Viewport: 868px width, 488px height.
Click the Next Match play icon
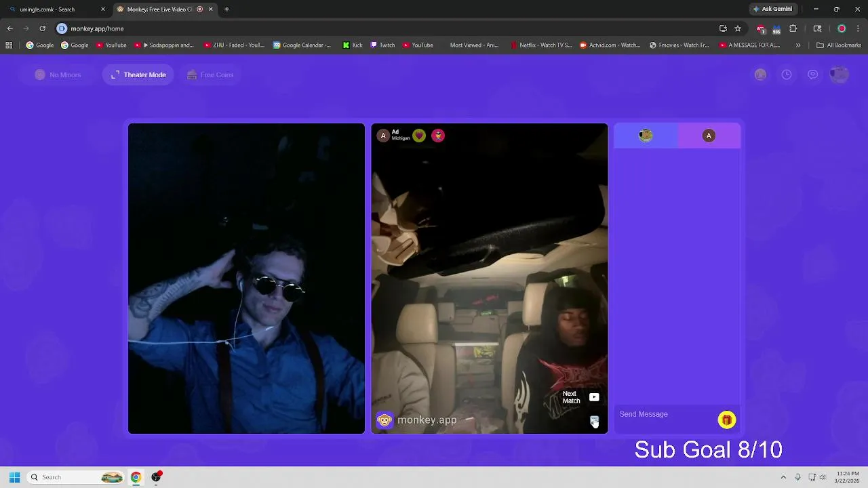click(594, 397)
